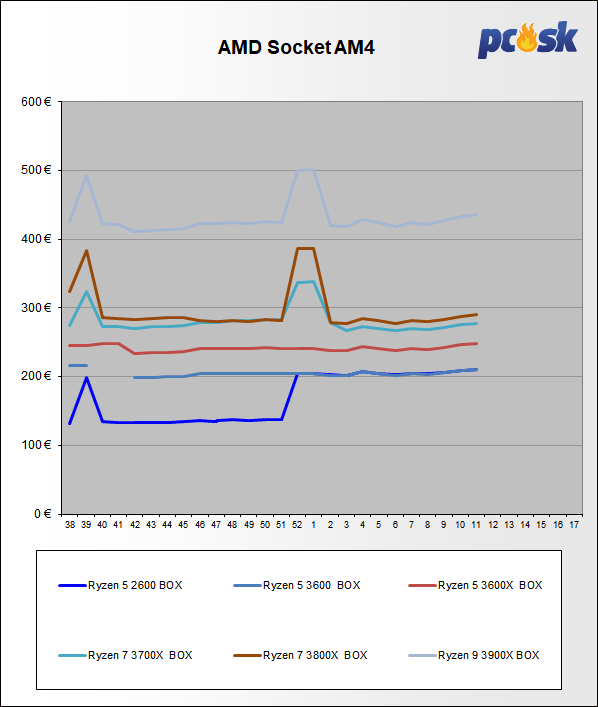The width and height of the screenshot is (598, 707).
Task: Click week 17 on the x-axis
Action: [x=574, y=525]
